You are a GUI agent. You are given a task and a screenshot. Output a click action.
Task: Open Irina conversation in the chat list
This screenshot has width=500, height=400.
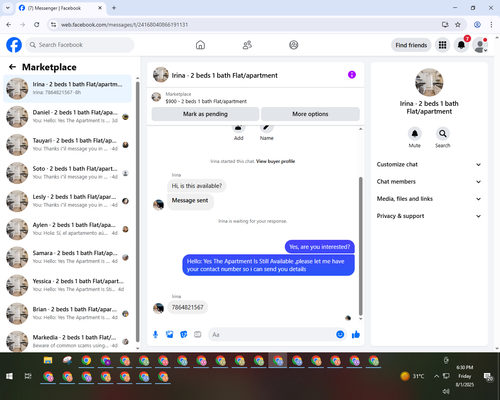point(68,88)
